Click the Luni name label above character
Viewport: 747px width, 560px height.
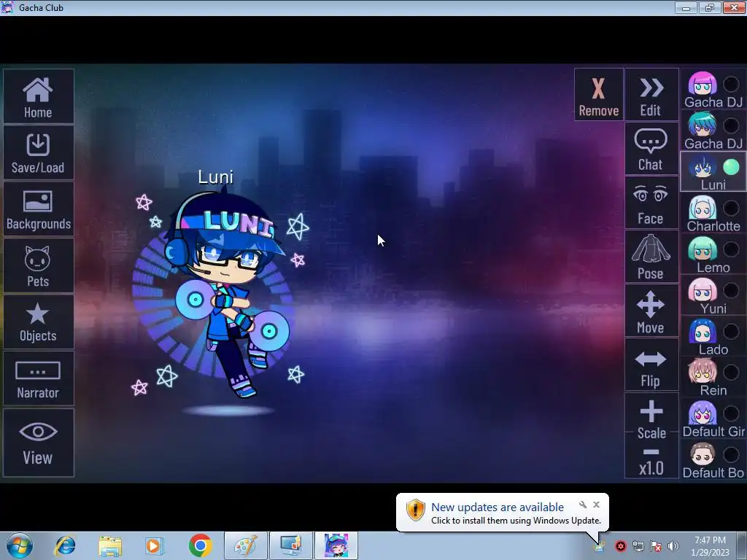[x=216, y=177]
